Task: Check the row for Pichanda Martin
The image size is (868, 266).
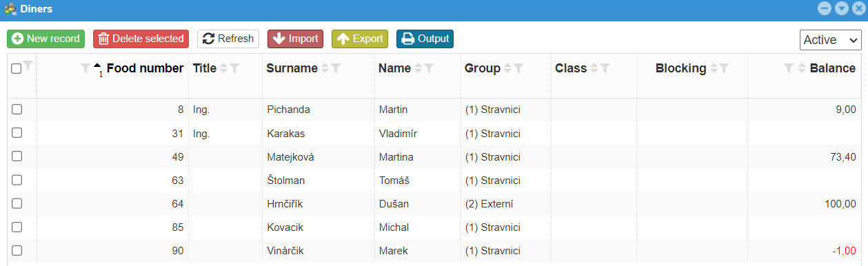Action: [17, 109]
